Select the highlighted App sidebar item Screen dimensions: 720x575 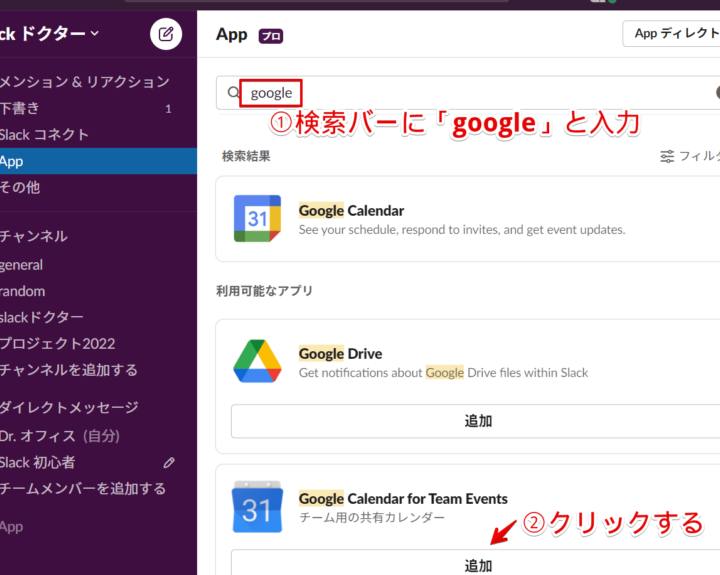click(x=98, y=161)
